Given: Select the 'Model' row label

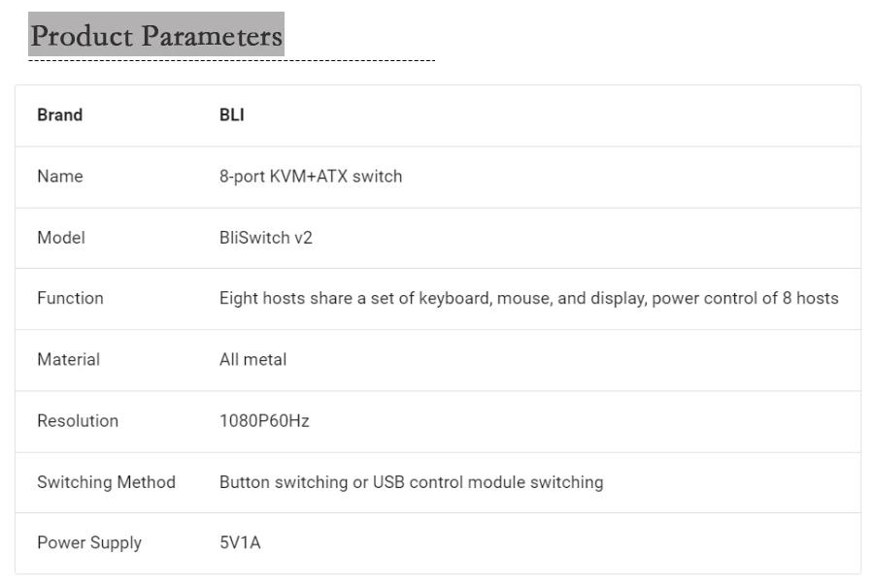Looking at the screenshot, I should click(60, 238).
